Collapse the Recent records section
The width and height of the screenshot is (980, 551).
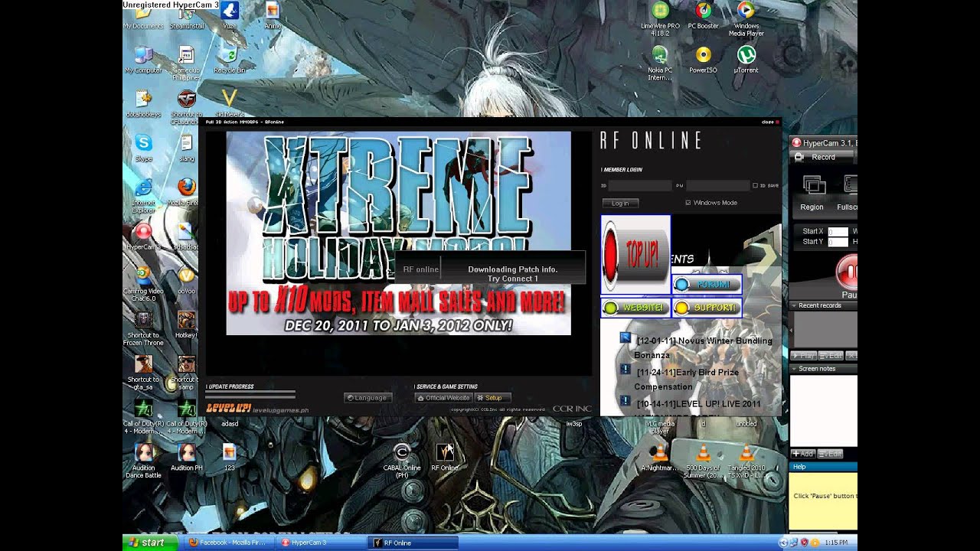coord(793,305)
